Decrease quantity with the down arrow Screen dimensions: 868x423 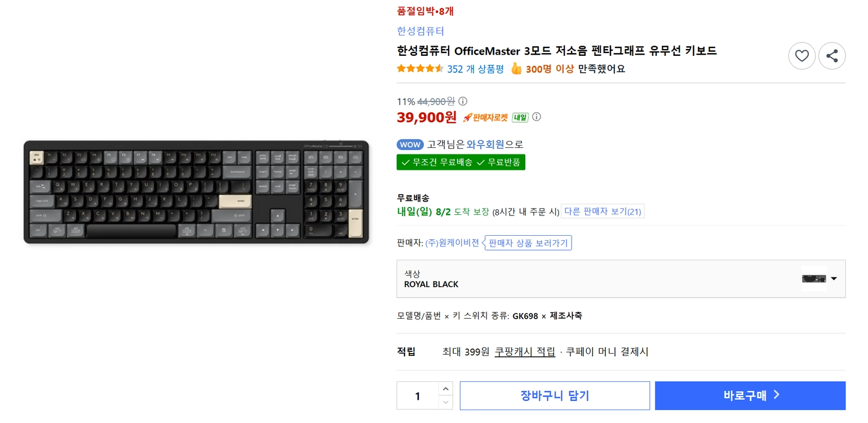(445, 402)
